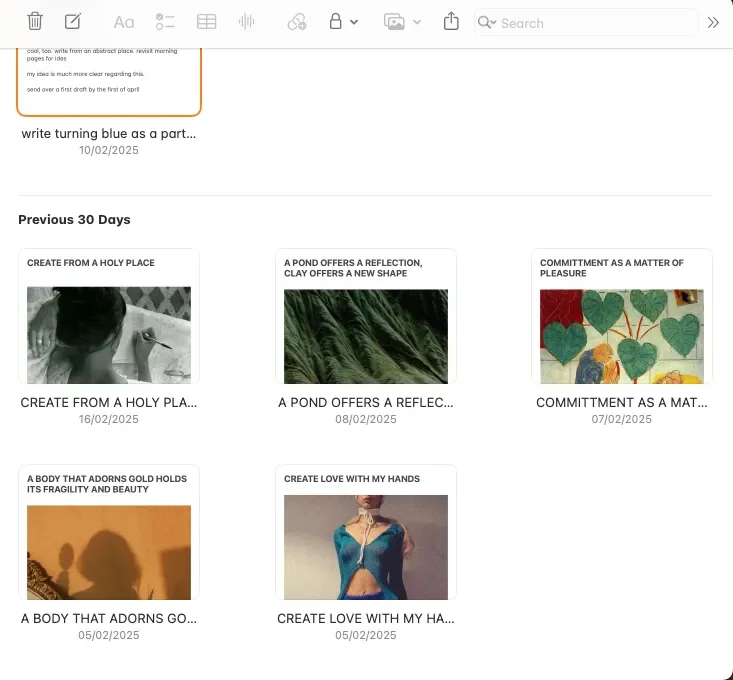733x680 pixels.
Task: Open the A POND OFFERS A REFLECTION card
Action: [x=366, y=316]
